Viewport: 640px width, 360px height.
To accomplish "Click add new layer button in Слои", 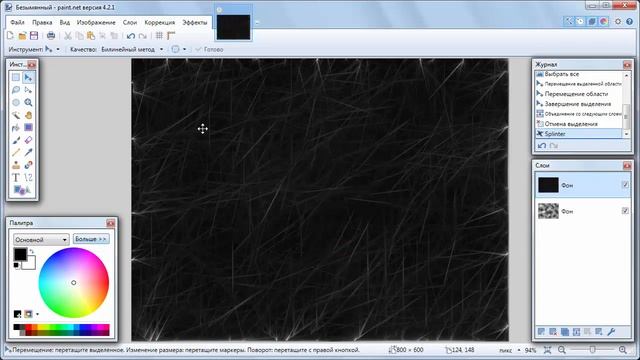I will click(541, 332).
